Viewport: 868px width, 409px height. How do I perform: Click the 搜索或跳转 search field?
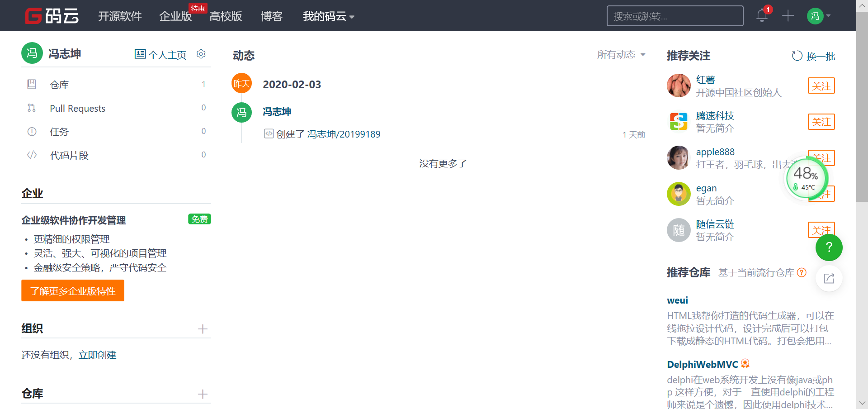pyautogui.click(x=675, y=16)
